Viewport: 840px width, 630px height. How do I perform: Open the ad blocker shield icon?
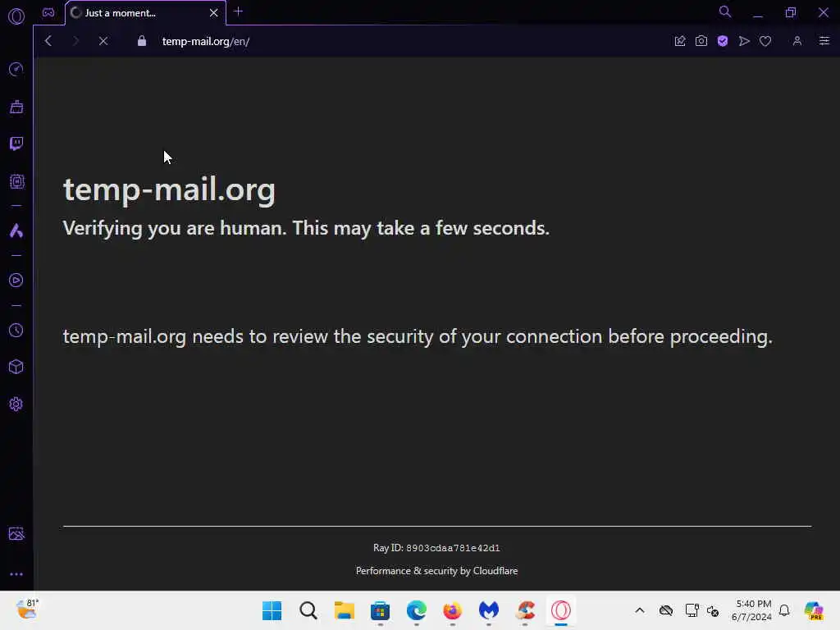[723, 41]
